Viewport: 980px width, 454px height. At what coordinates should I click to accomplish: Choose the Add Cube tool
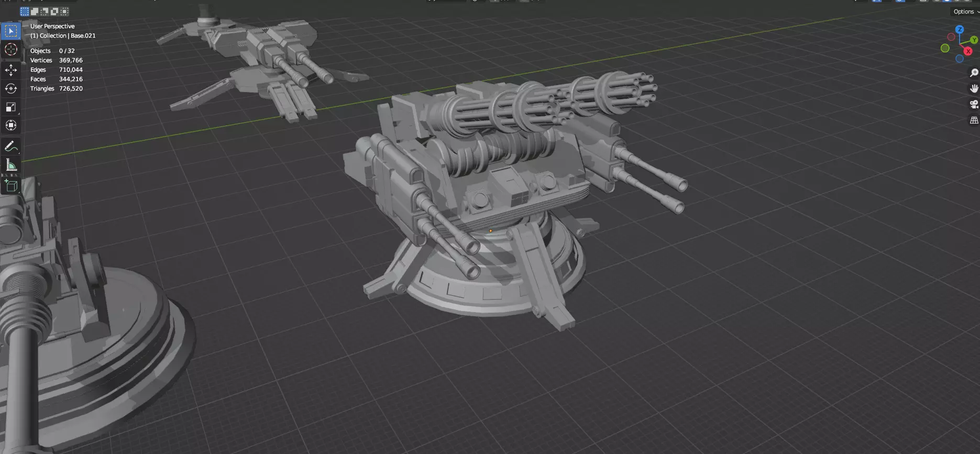tap(11, 186)
